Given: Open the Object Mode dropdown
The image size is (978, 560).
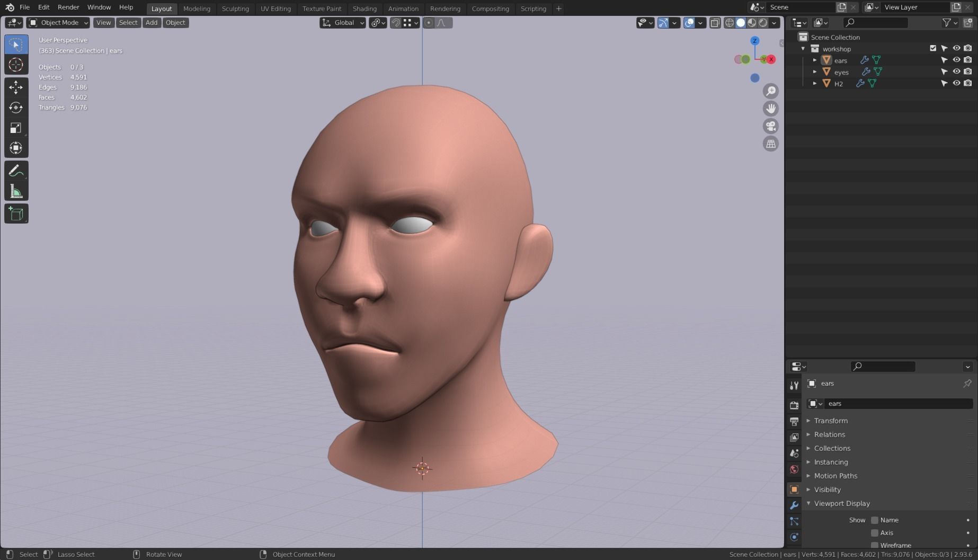Looking at the screenshot, I should coord(58,23).
